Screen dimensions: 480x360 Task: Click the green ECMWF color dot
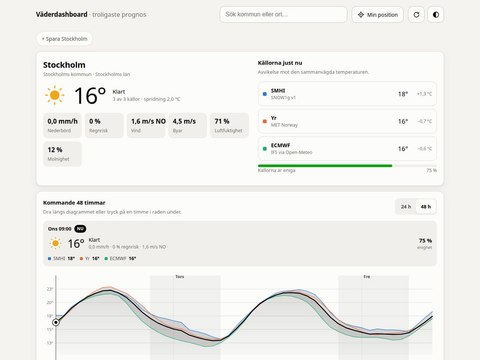[x=265, y=149]
